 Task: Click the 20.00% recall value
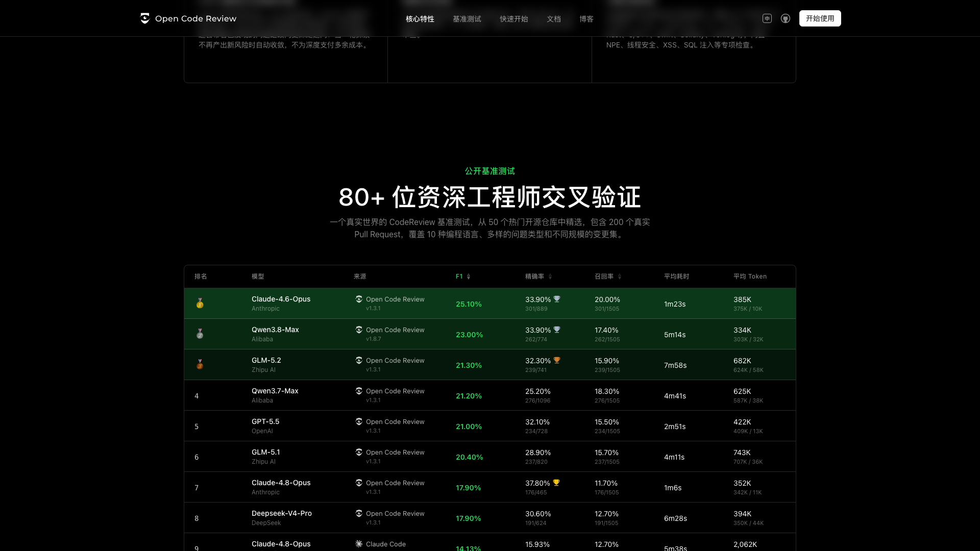[x=607, y=299]
